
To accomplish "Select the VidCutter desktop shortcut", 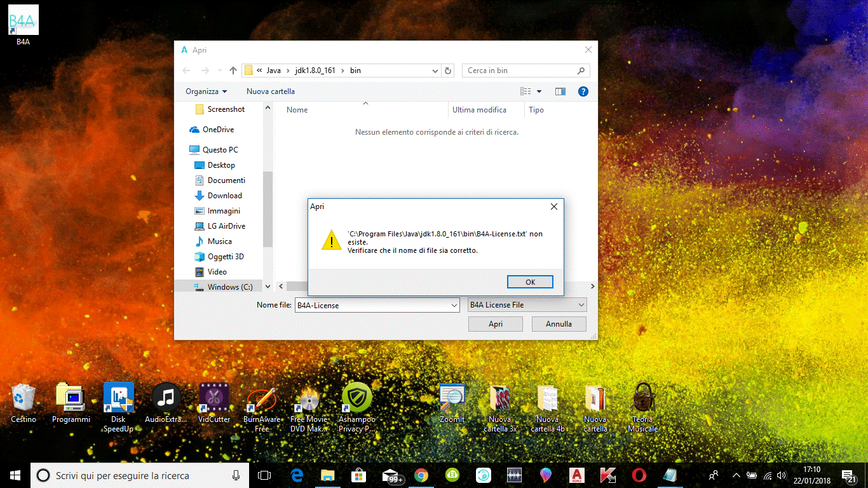I will click(x=214, y=402).
